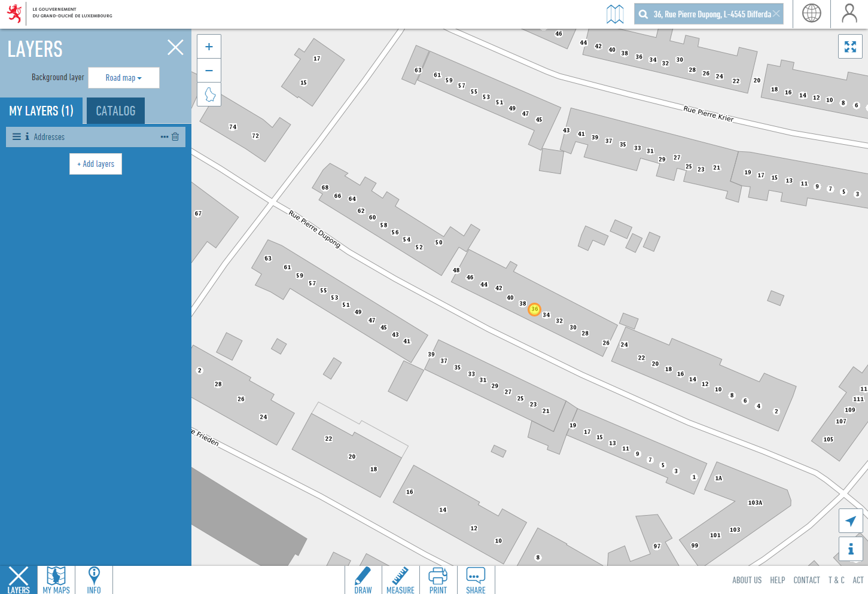Open the themes map selector icon
The image size is (868, 594).
point(615,14)
